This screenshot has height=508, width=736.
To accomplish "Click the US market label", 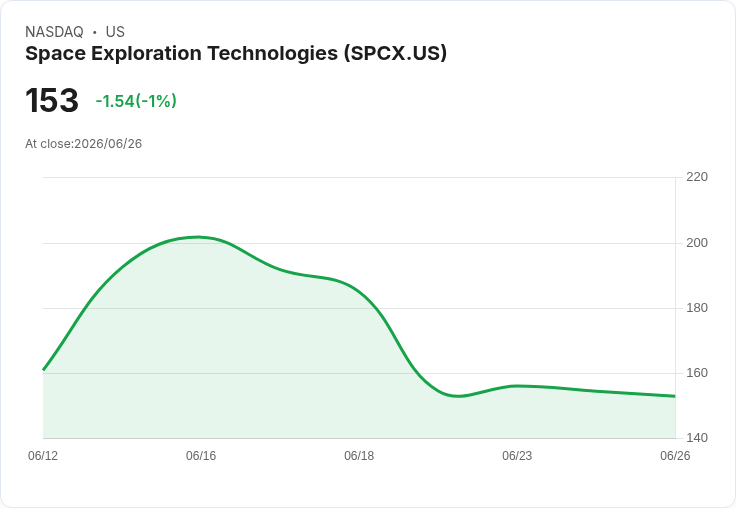I will coord(115,32).
